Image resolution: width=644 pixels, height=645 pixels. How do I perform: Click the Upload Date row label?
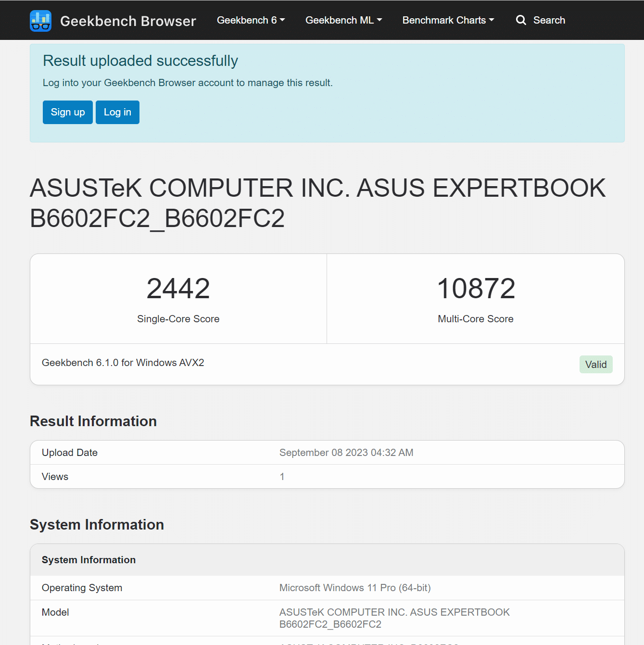[70, 453]
